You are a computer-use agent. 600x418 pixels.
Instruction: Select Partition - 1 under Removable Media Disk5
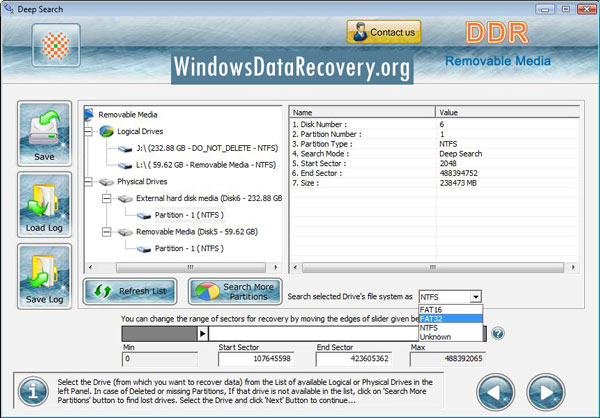point(189,248)
